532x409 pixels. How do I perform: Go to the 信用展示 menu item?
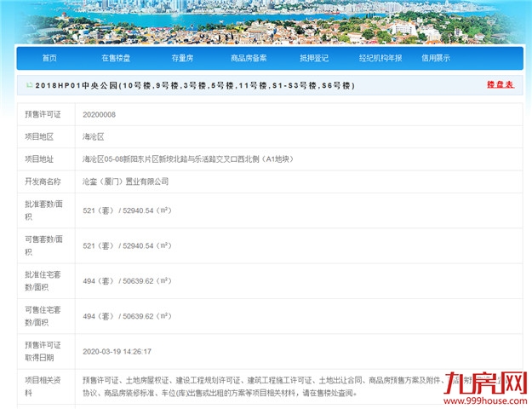tap(436, 58)
